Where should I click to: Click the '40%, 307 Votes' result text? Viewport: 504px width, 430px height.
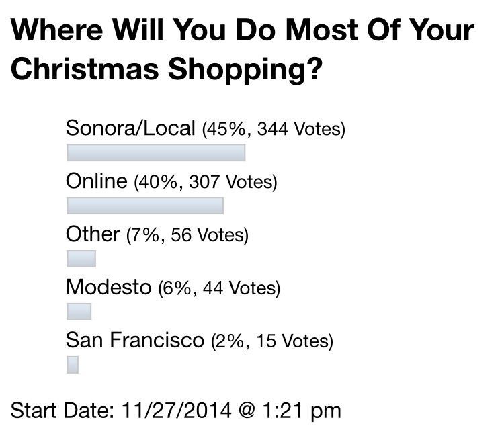pos(206,183)
